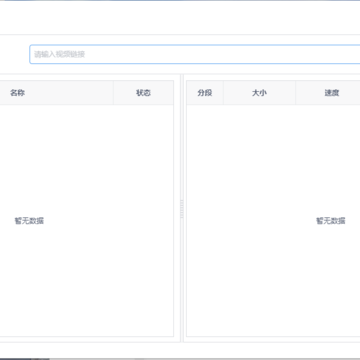The image size is (360, 360).
Task: Click 暂无数据 text in left table
Action: [x=29, y=221]
